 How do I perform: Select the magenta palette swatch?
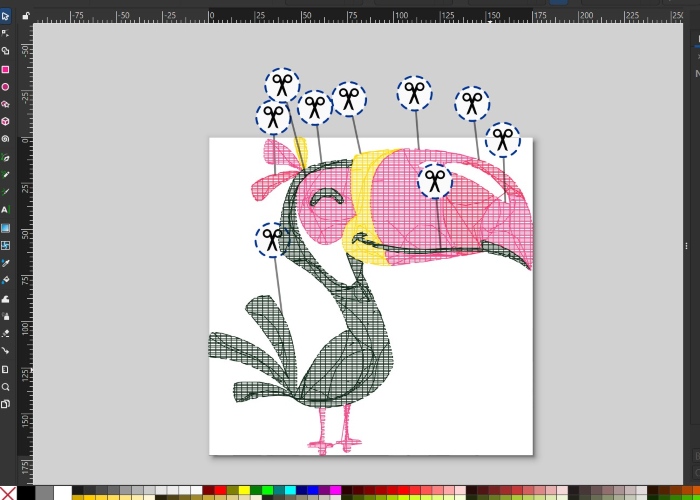335,491
